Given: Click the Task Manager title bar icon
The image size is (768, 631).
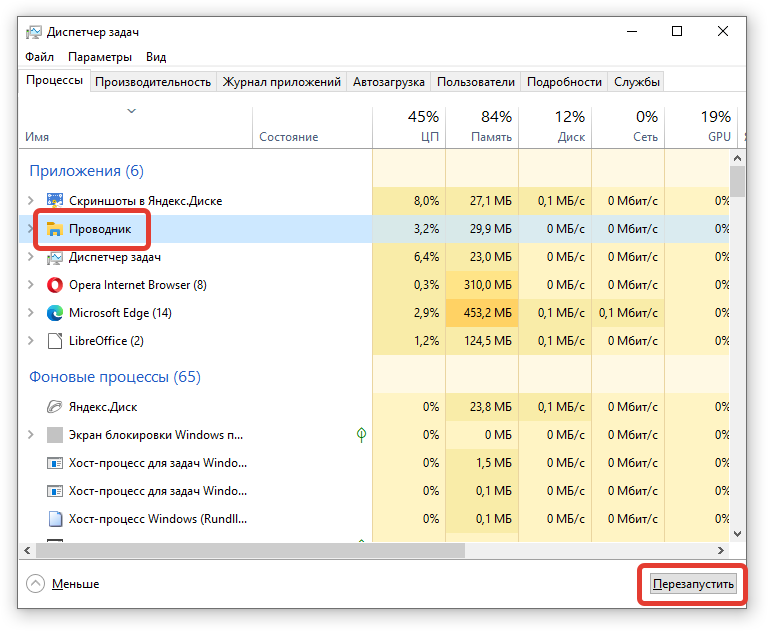Looking at the screenshot, I should pyautogui.click(x=34, y=32).
